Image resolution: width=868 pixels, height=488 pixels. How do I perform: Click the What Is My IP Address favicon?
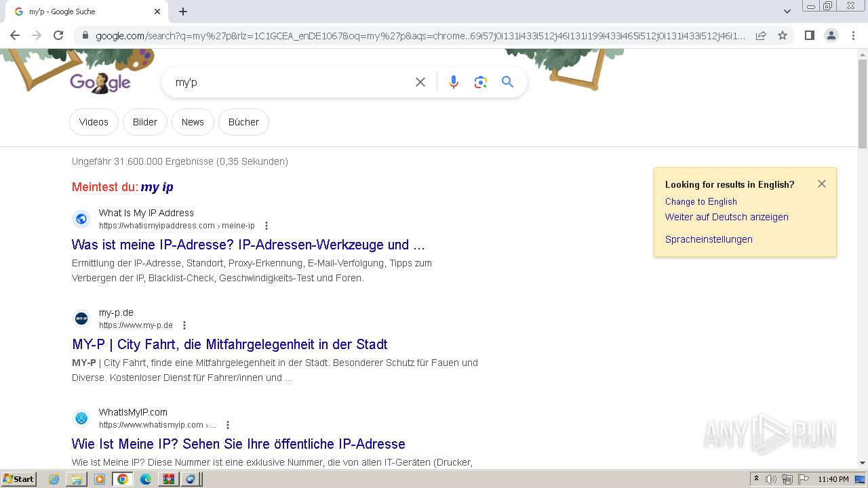(x=81, y=219)
